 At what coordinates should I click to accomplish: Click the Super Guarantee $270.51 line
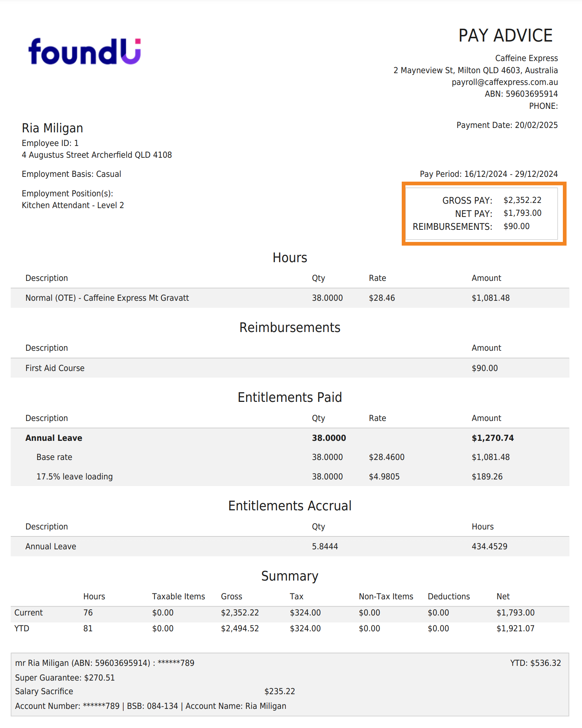(65, 678)
